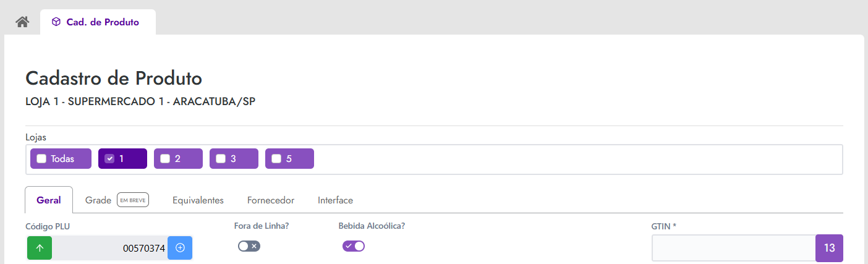The width and height of the screenshot is (868, 264).
Task: Select the Cad. de Produto tab
Action: click(98, 22)
